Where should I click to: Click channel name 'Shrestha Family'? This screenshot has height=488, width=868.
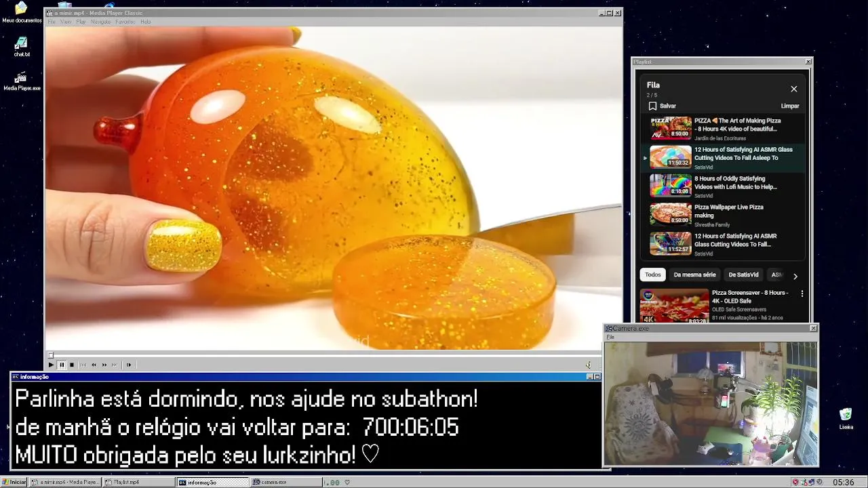pos(711,225)
